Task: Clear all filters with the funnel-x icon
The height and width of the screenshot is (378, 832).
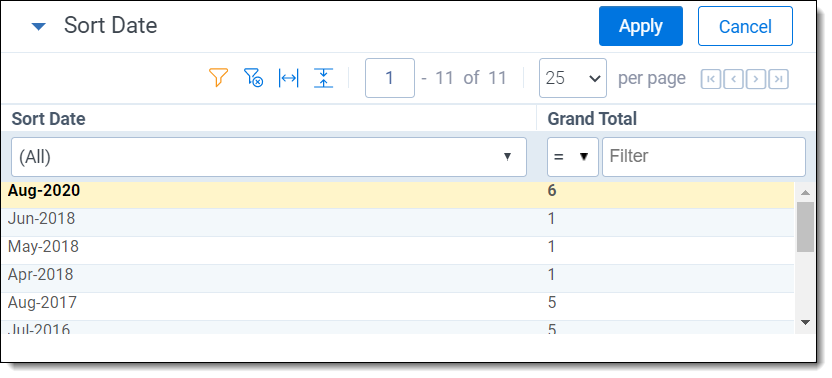Action: [x=253, y=78]
